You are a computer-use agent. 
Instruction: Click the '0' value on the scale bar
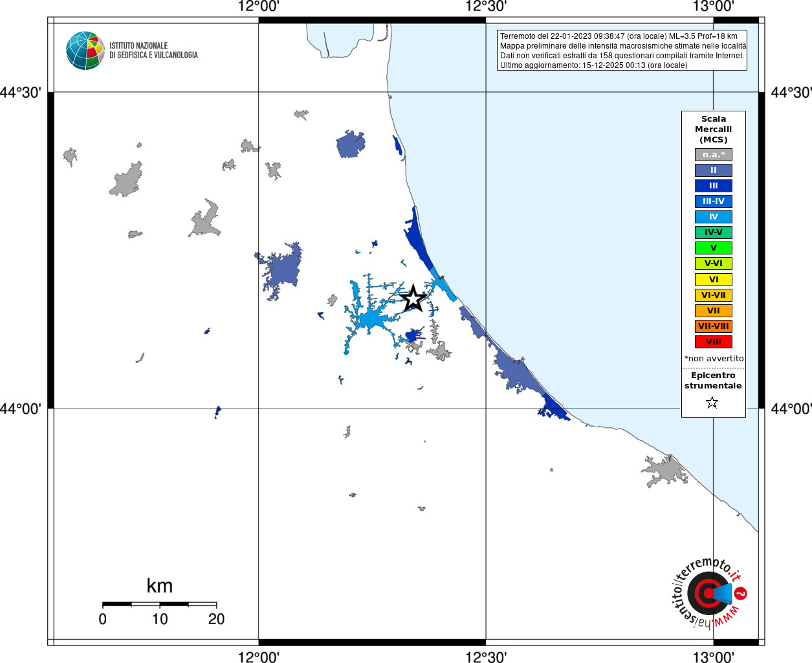[103, 619]
